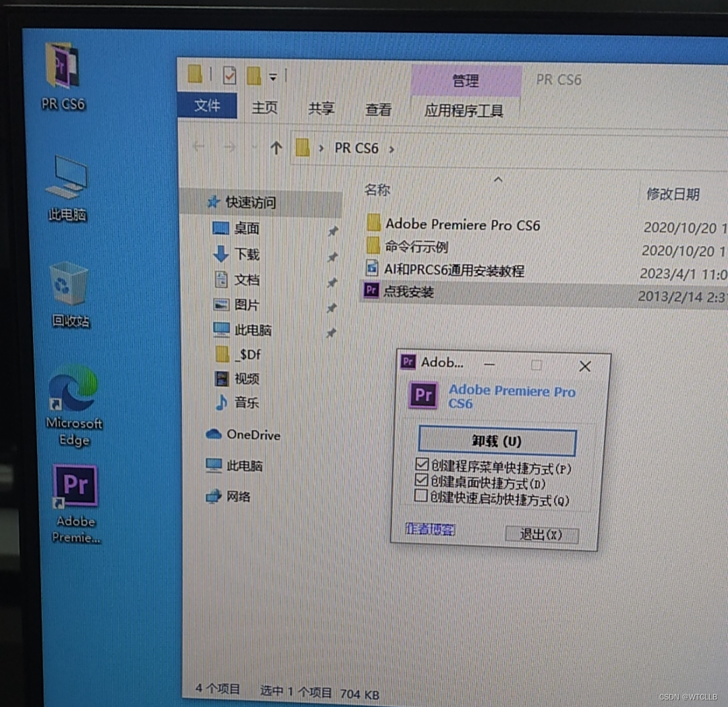Click the pin icon next to 下载
728x707 pixels.
[332, 256]
